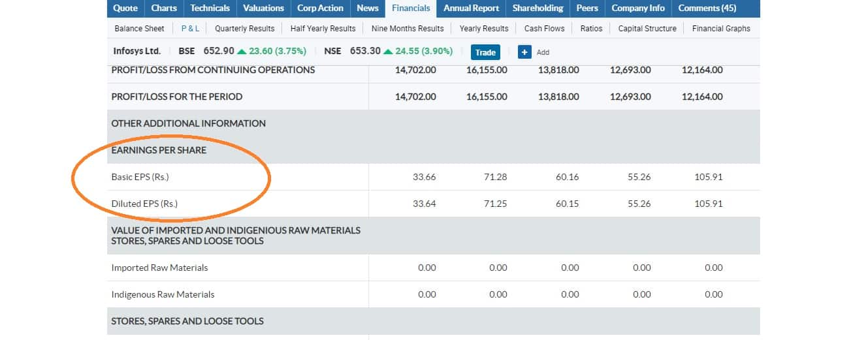Select the Corp Action tab
The image size is (868, 340).
[320, 8]
